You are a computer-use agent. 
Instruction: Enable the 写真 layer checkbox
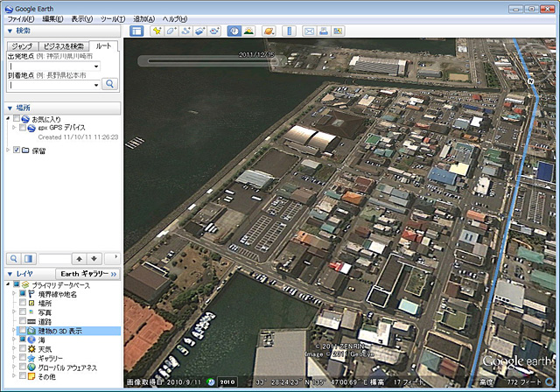(23, 311)
